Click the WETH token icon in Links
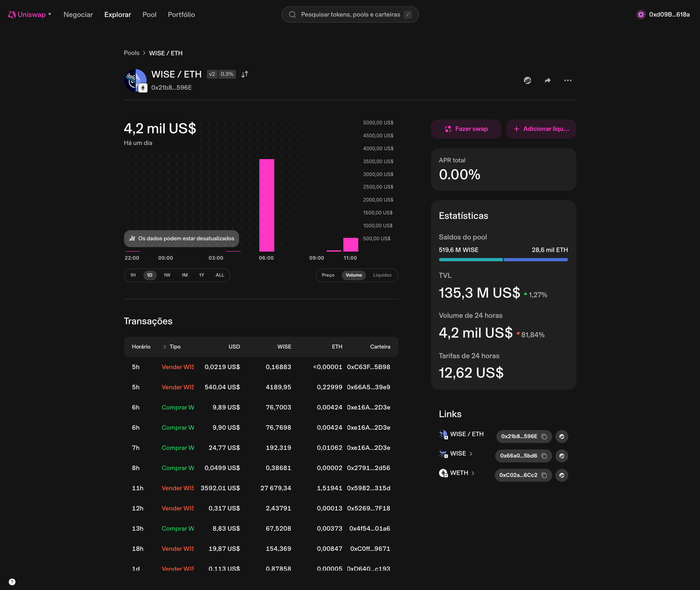Viewport: 700px width, 590px height. [x=444, y=473]
